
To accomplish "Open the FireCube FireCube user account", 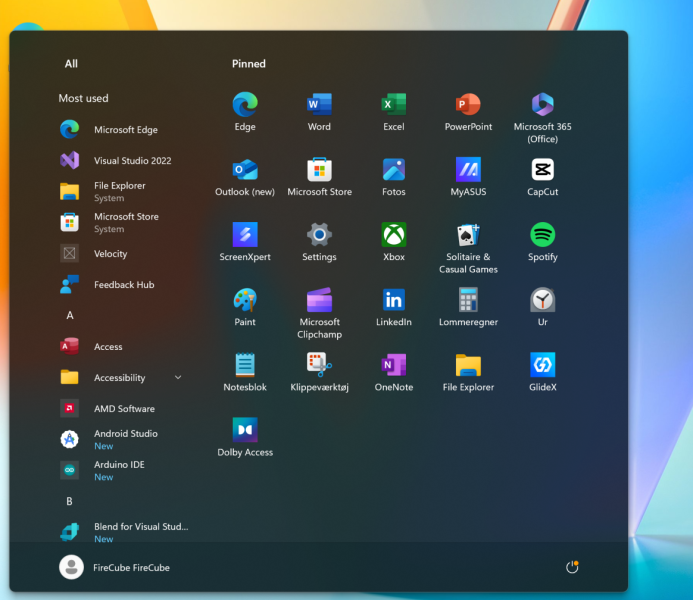I will coord(114,567).
